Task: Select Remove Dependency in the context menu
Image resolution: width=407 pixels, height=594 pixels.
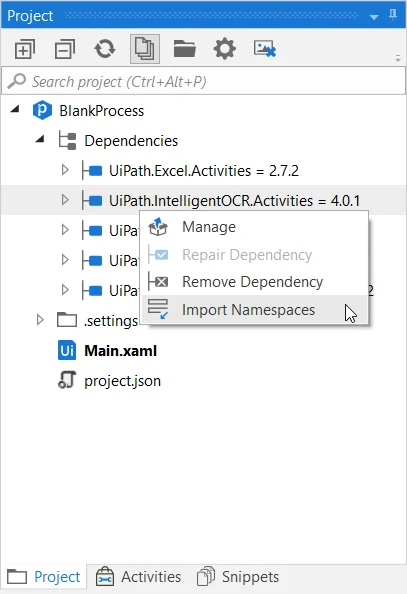Action: 252,282
